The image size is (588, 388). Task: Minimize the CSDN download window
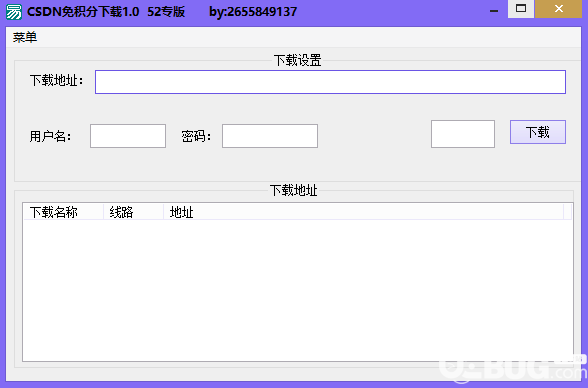coord(494,10)
